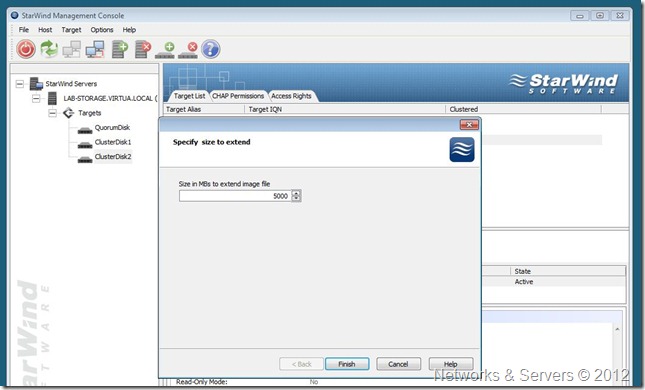645x390 pixels.
Task: Click the StarWind wave logo in the dialog
Action: click(x=462, y=149)
